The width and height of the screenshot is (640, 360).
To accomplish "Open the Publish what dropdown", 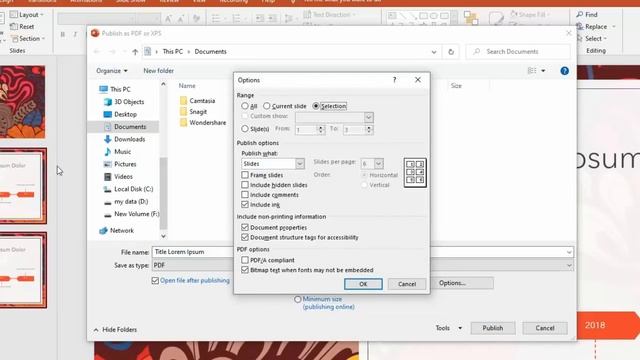I will pyautogui.click(x=300, y=164).
